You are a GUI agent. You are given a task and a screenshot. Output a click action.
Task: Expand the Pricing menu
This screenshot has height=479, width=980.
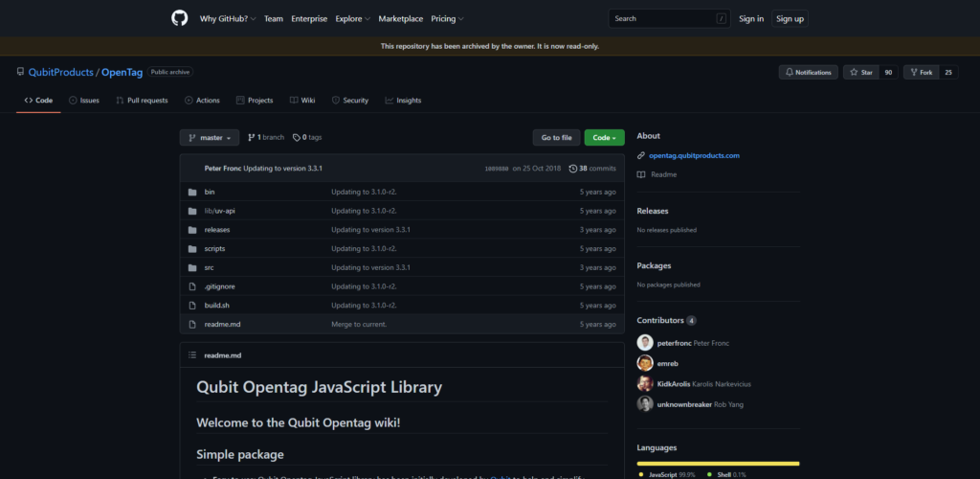coord(447,19)
